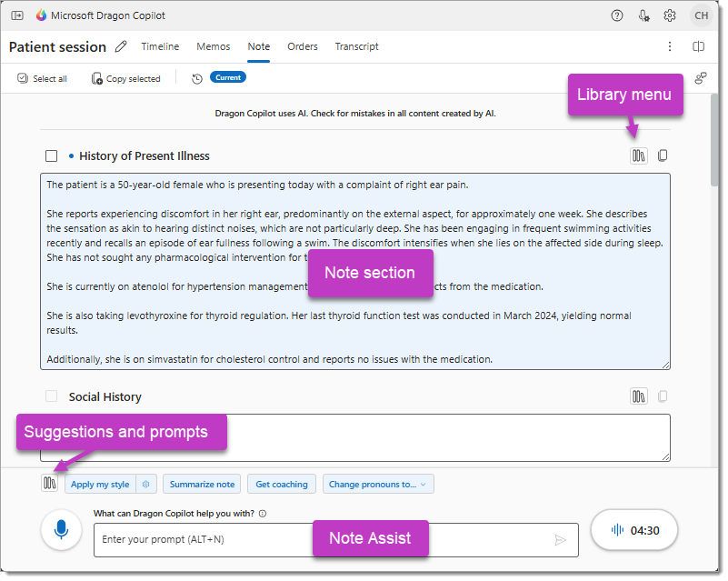Click the microphone settings icon in header
Image resolution: width=728 pixels, height=581 pixels.
tap(643, 15)
